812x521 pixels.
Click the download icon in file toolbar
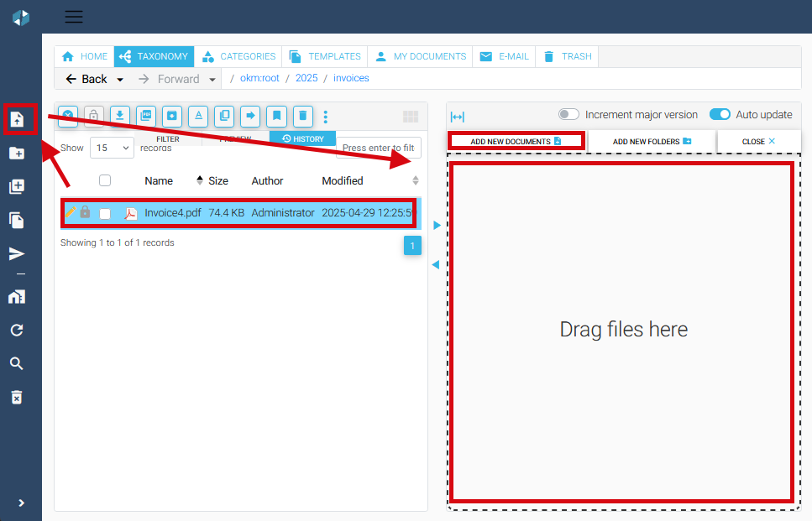click(x=120, y=116)
